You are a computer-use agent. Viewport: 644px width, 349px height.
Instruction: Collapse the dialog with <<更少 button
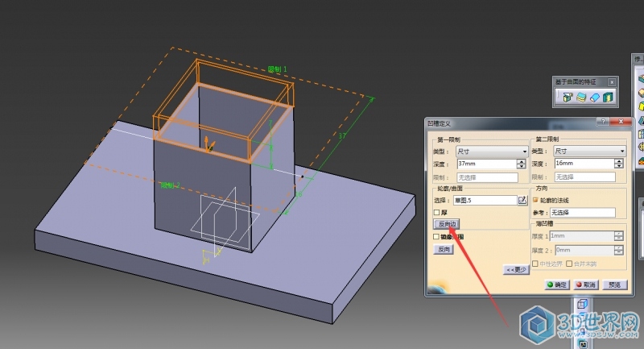coord(516,270)
